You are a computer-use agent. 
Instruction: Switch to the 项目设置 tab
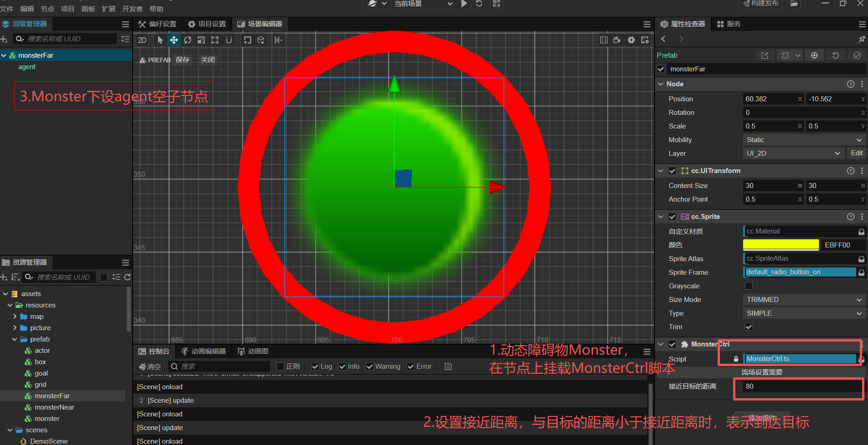(207, 24)
